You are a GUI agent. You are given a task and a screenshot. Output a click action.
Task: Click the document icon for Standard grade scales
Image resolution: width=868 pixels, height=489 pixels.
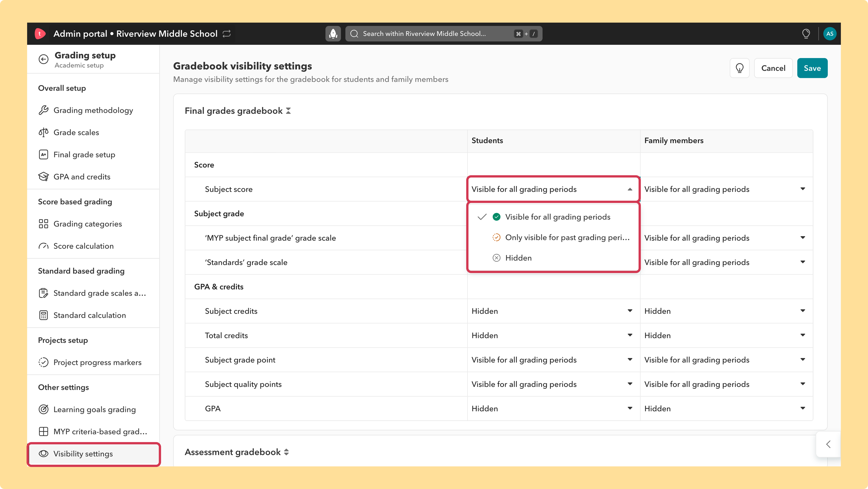coord(44,293)
